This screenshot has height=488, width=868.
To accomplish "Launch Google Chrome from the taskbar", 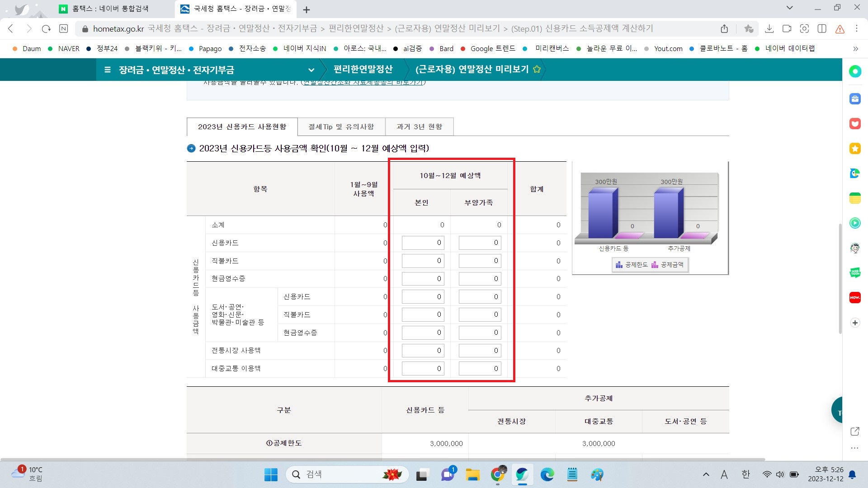I will [x=498, y=474].
